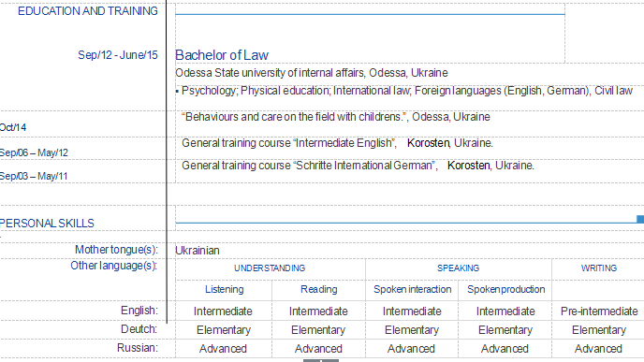Click the UNDERSTANDING column header

pos(270,268)
